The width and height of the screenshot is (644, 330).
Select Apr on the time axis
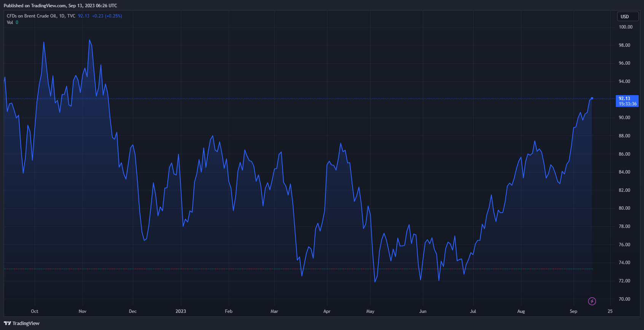327,311
